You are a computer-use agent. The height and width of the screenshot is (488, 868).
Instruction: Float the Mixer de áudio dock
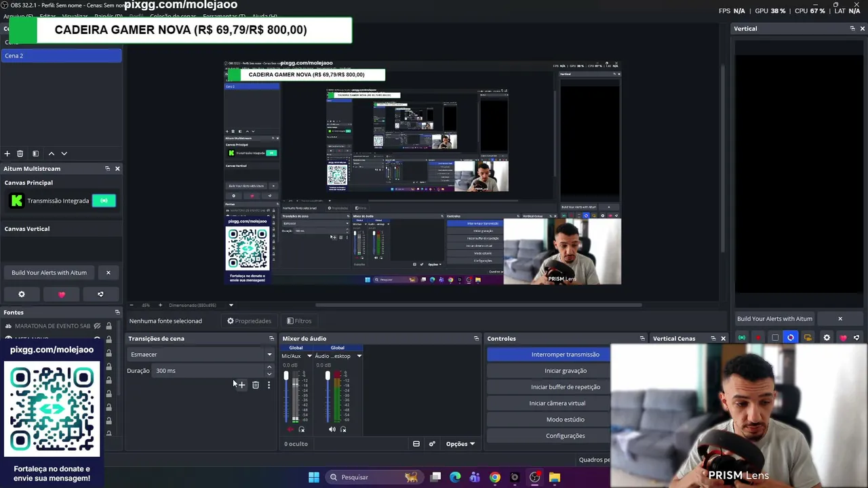coord(476,339)
